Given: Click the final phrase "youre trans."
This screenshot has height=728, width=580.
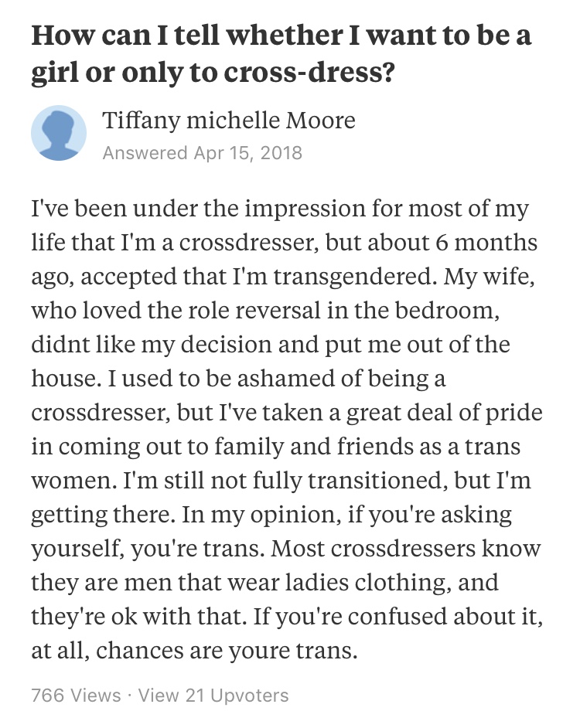Looking at the screenshot, I should point(293,651).
